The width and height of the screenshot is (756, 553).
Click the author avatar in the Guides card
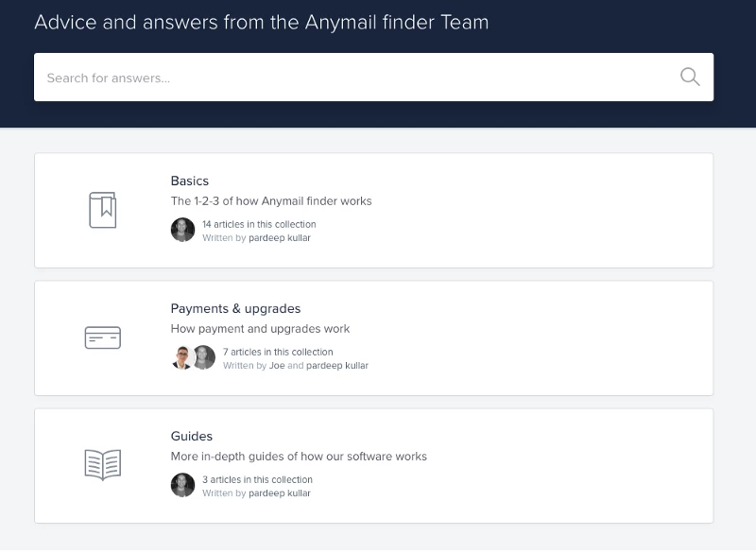[182, 485]
